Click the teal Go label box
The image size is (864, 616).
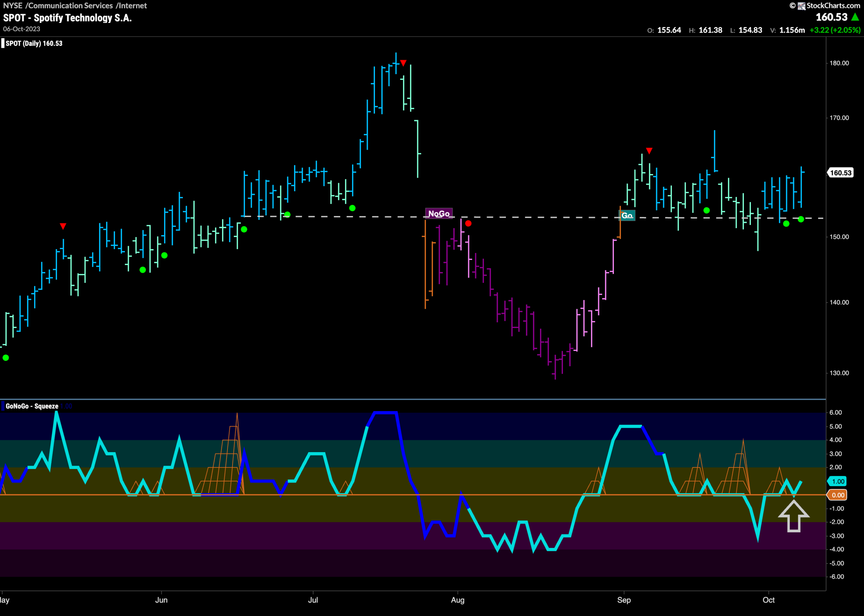(627, 215)
